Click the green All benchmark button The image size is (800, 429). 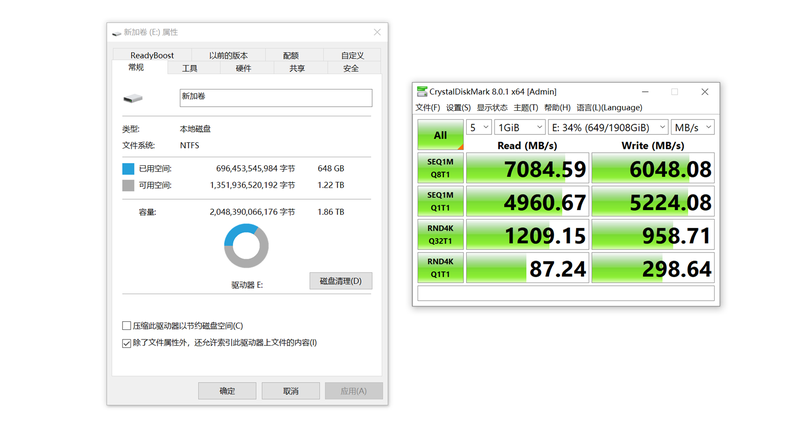click(x=440, y=135)
